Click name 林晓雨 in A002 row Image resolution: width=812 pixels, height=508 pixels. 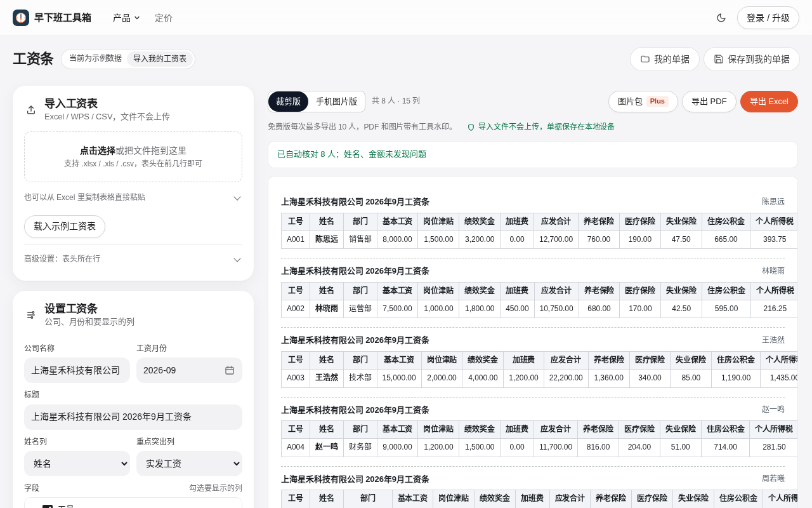pyautogui.click(x=327, y=309)
